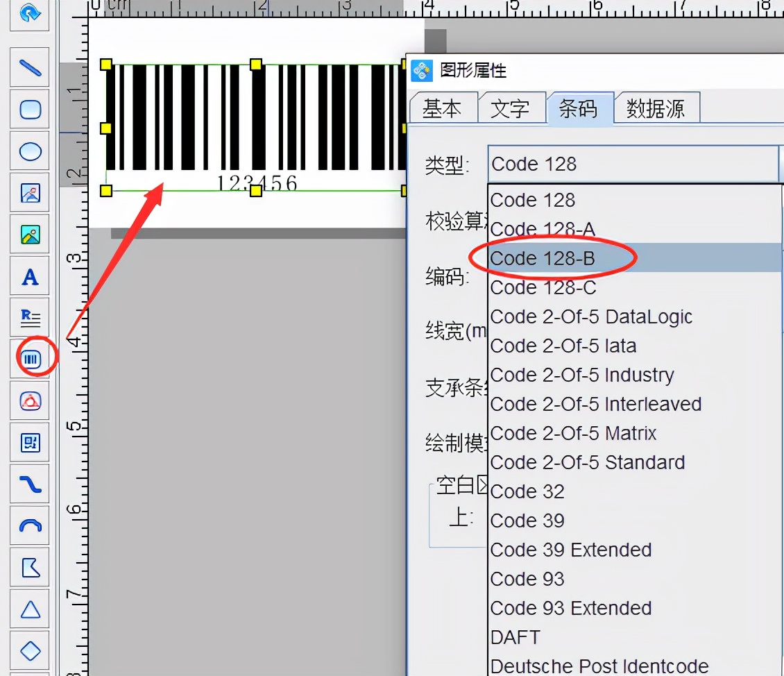Select the line drawing tool

point(29,67)
